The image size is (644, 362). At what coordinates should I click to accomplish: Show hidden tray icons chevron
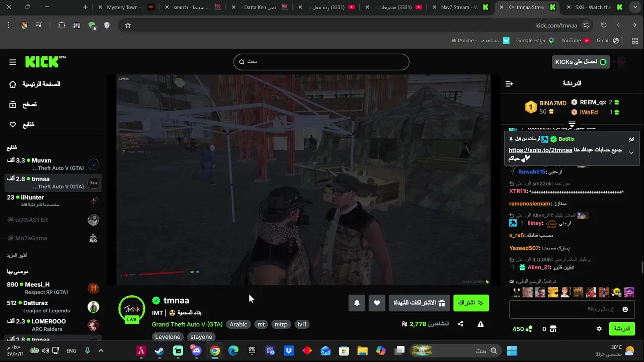point(101,351)
